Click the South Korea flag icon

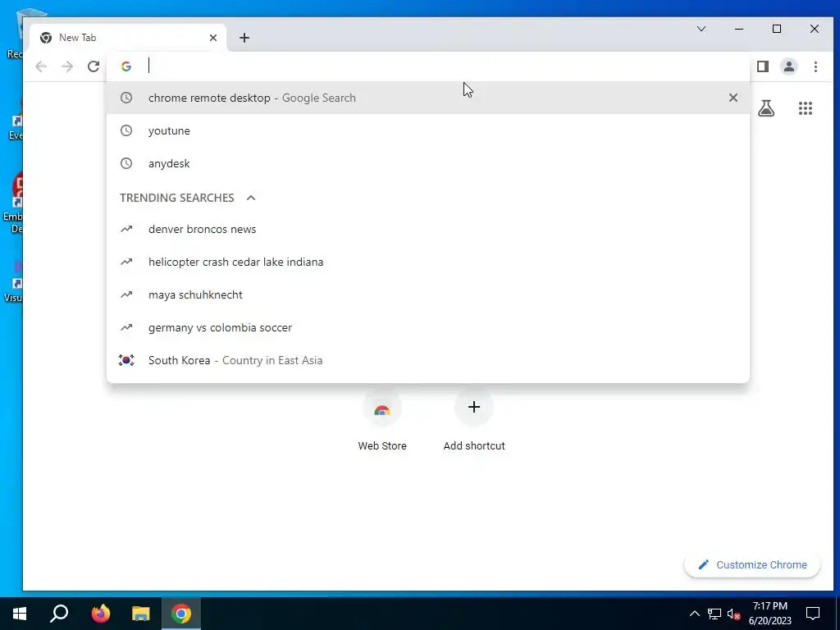126,360
